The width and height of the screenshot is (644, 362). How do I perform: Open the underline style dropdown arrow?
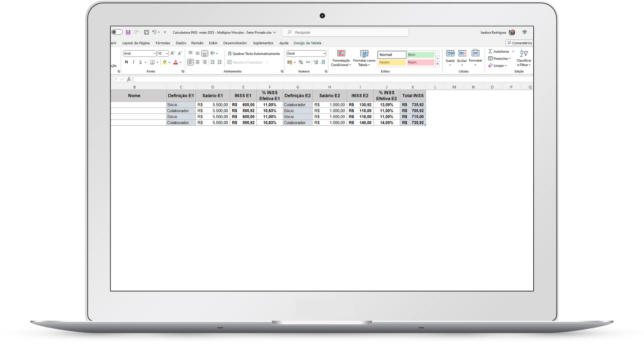[x=146, y=62]
